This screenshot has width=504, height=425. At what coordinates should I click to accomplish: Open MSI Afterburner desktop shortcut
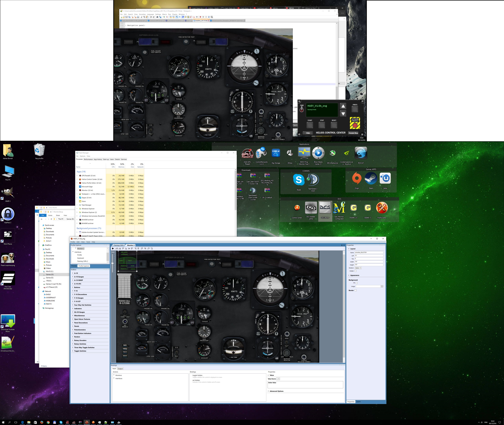tap(333, 155)
